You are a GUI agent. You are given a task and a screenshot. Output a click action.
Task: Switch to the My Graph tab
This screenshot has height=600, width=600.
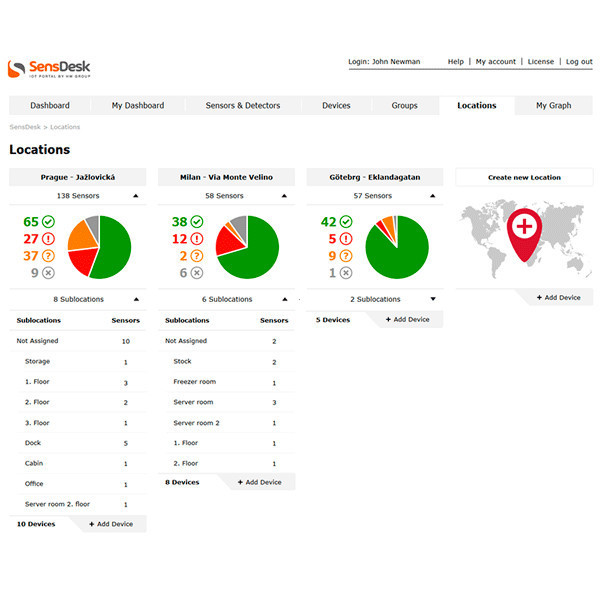(553, 106)
